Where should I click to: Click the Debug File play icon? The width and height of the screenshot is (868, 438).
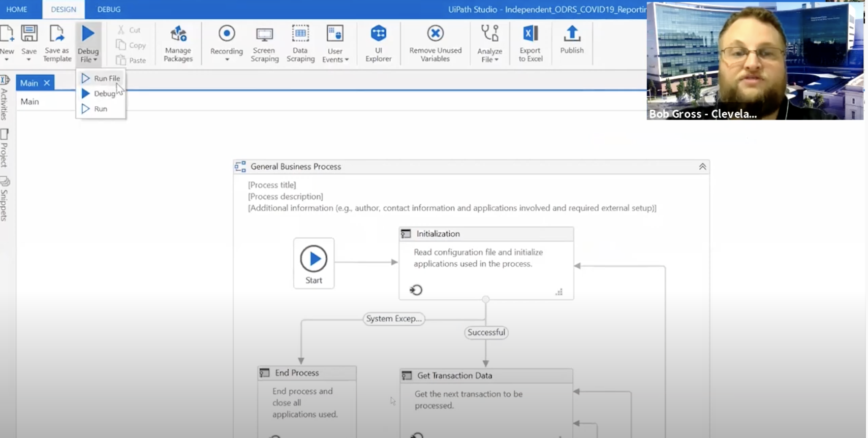[88, 34]
